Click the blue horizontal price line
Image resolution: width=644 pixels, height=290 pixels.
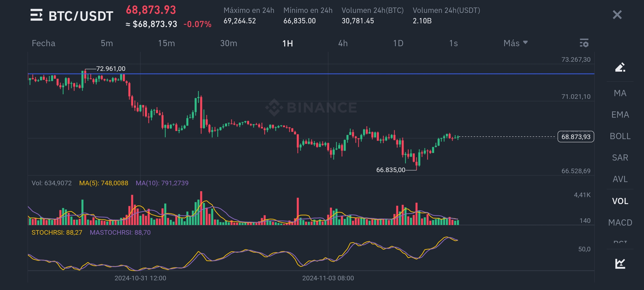click(x=311, y=74)
